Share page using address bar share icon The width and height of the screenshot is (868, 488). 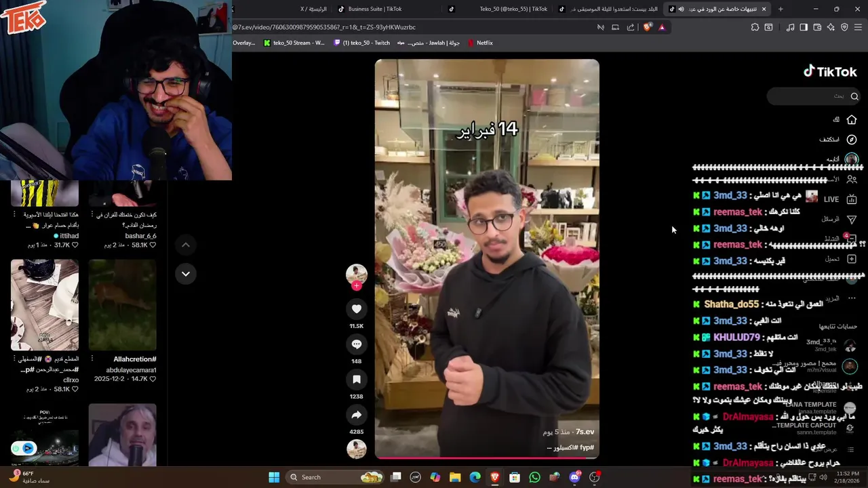(x=631, y=27)
